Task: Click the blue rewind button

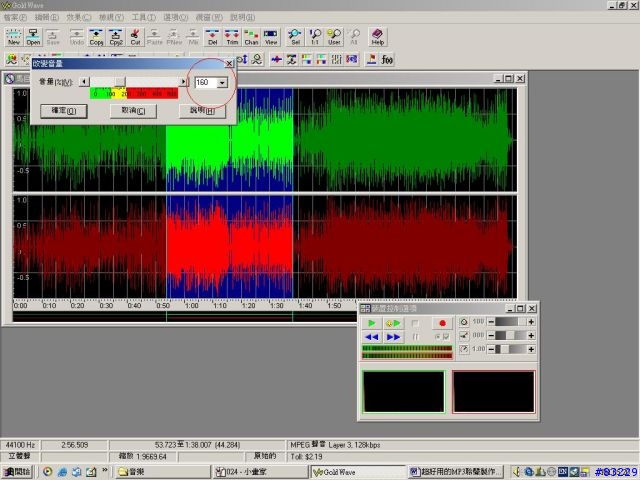Action: coord(372,337)
